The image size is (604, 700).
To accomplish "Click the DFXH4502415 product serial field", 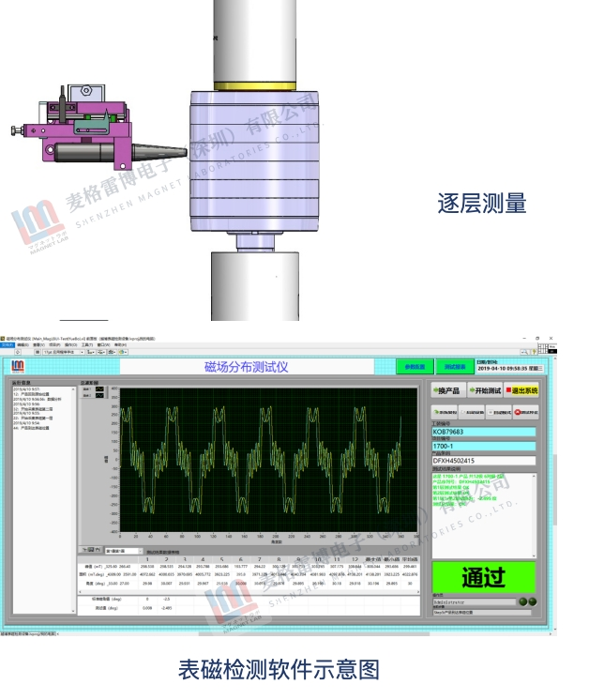I will (483, 461).
